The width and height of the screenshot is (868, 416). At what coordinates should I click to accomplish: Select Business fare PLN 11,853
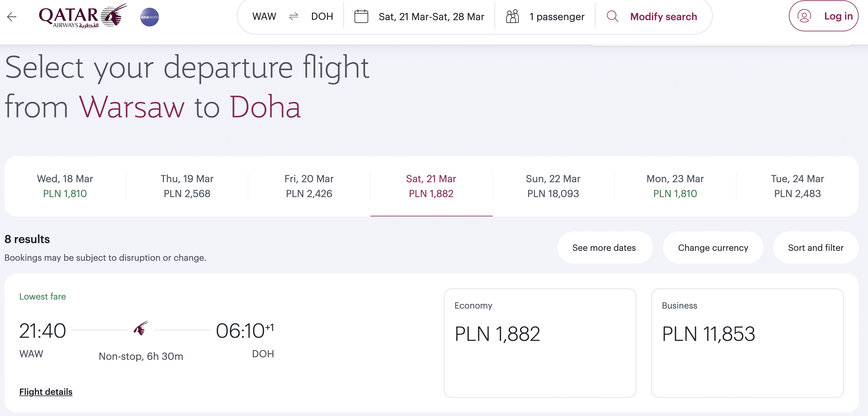747,343
